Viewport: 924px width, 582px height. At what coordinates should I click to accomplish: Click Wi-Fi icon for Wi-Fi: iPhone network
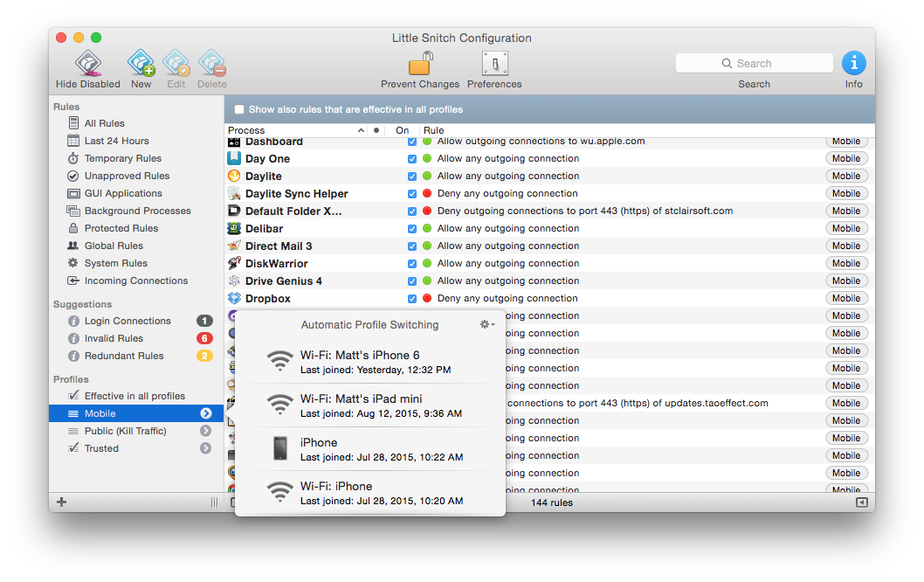point(280,492)
